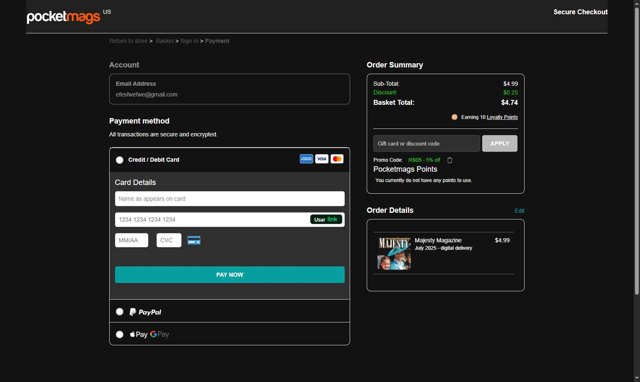Click the Basket Total $4.74 value

pyautogui.click(x=509, y=102)
